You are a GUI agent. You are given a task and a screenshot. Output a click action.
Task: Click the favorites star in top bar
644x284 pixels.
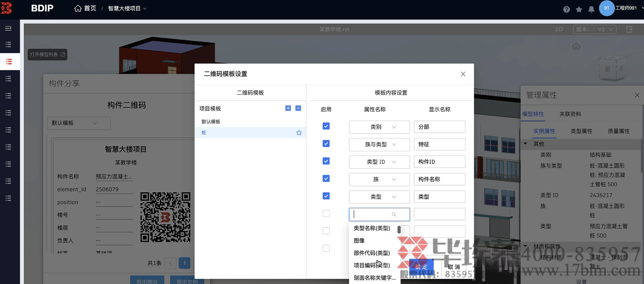579,10
